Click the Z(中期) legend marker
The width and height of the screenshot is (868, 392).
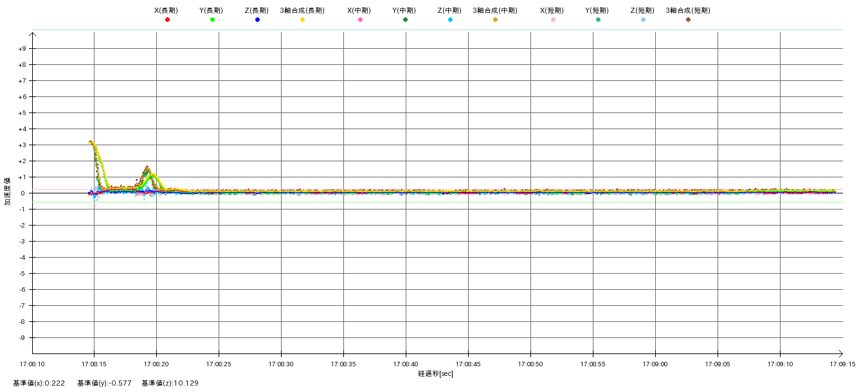click(x=450, y=20)
